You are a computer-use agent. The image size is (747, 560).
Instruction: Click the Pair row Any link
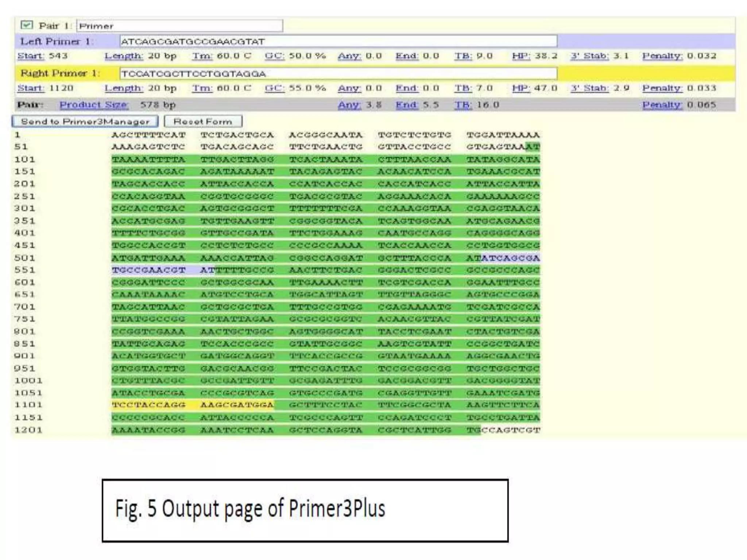(x=349, y=105)
